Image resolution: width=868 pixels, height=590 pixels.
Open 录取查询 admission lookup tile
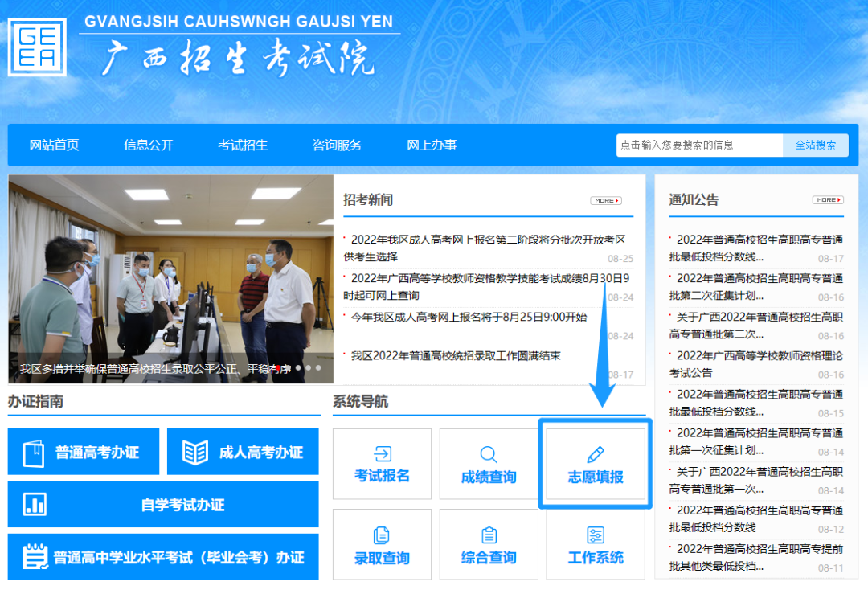coord(382,546)
